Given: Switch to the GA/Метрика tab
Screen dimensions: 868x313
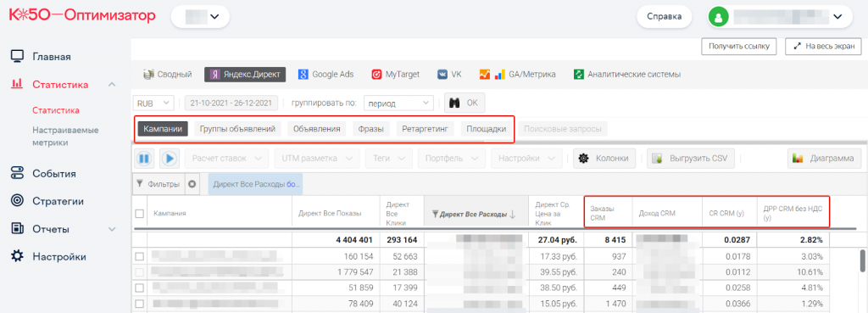Looking at the screenshot, I should coord(517,75).
